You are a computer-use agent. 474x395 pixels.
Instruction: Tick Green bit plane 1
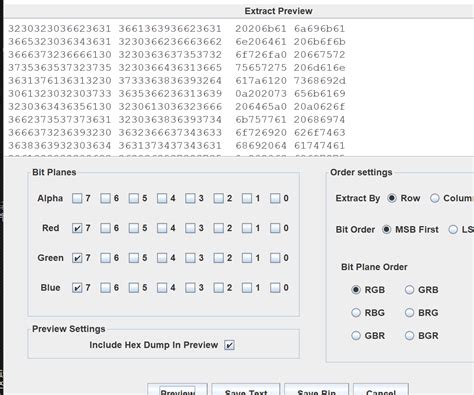point(247,258)
